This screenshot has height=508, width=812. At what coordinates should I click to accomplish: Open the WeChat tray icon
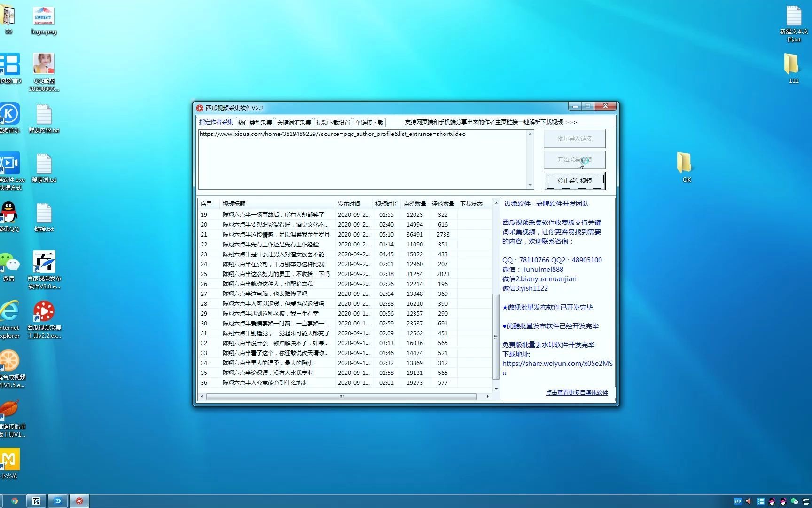tap(794, 501)
